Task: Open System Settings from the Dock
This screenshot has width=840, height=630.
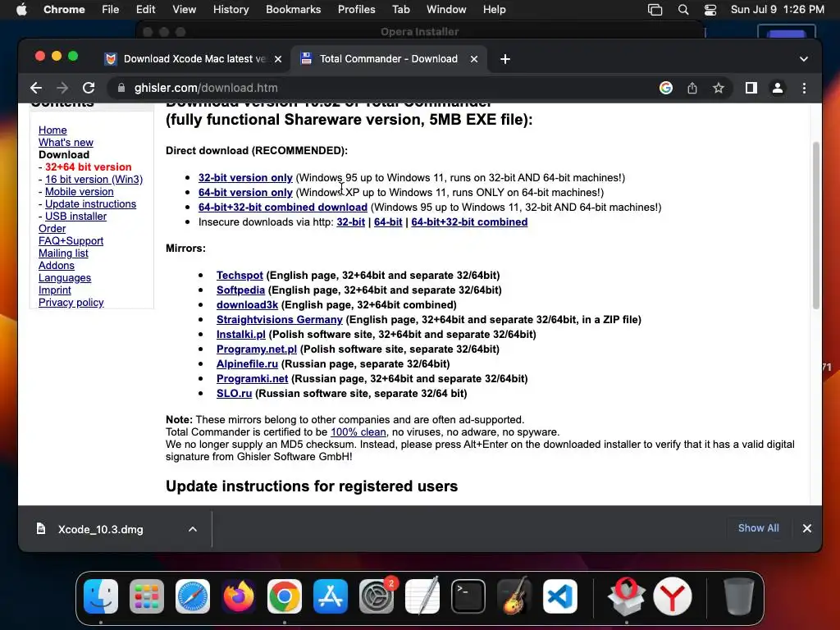Action: click(377, 596)
